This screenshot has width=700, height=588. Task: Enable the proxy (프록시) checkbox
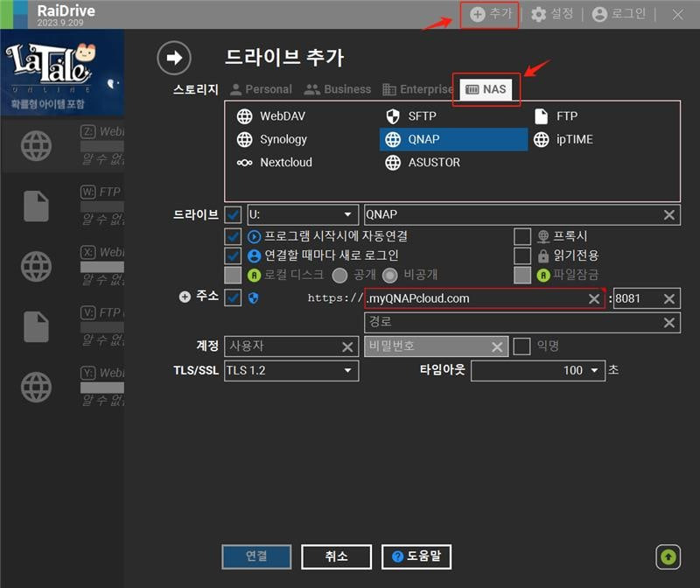pos(522,236)
